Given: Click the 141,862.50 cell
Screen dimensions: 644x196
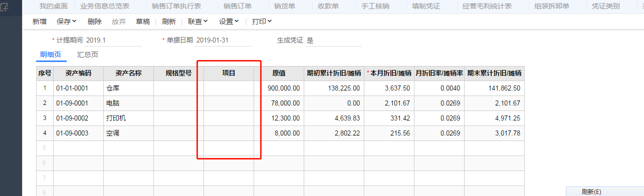Looking at the screenshot, I should (495, 88).
